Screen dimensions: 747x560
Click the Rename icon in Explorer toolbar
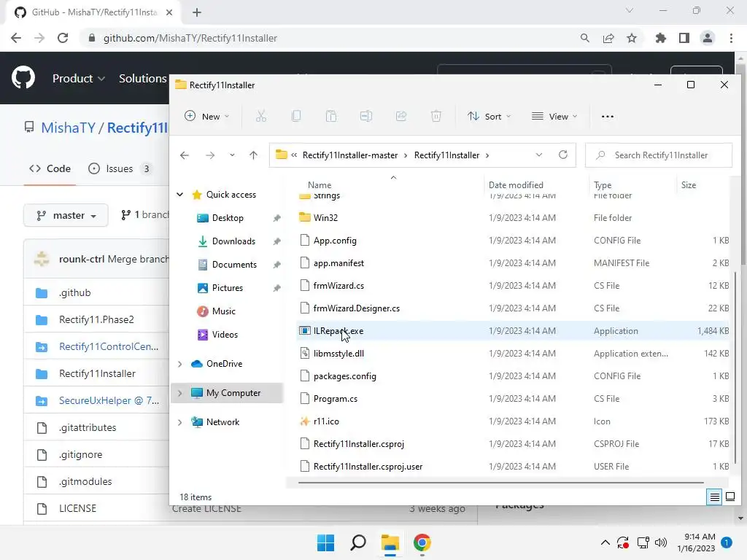point(366,116)
